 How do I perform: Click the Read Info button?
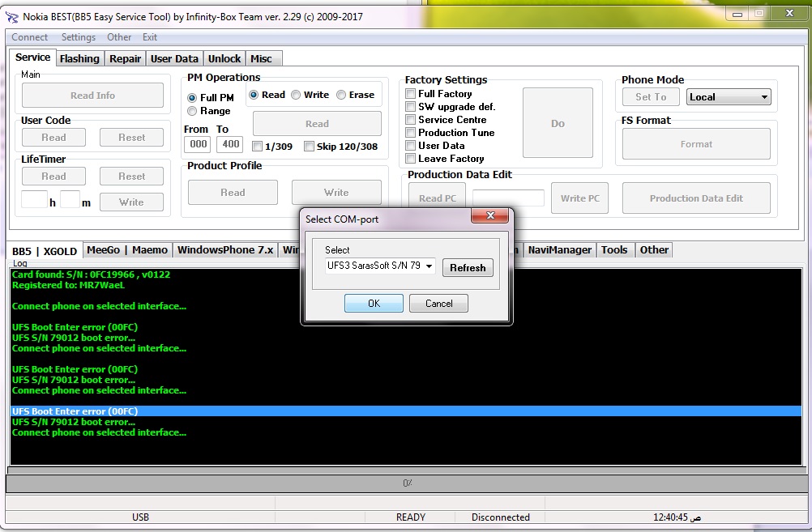[x=92, y=96]
